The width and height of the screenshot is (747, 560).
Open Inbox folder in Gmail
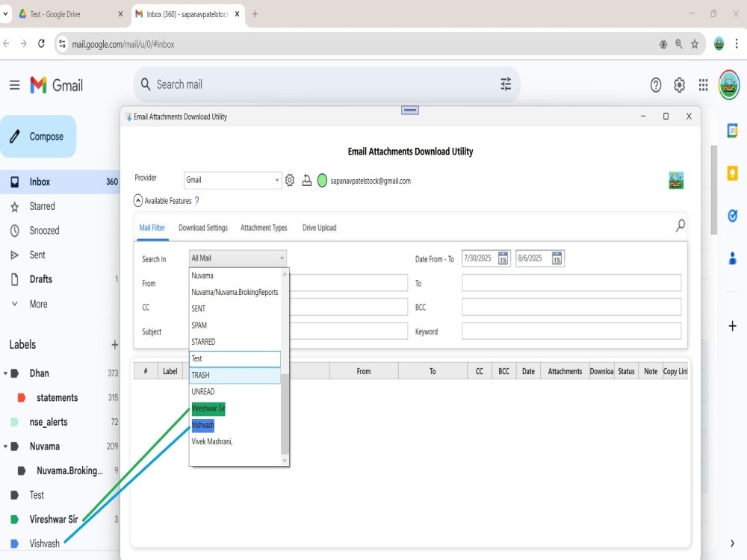tap(60, 182)
